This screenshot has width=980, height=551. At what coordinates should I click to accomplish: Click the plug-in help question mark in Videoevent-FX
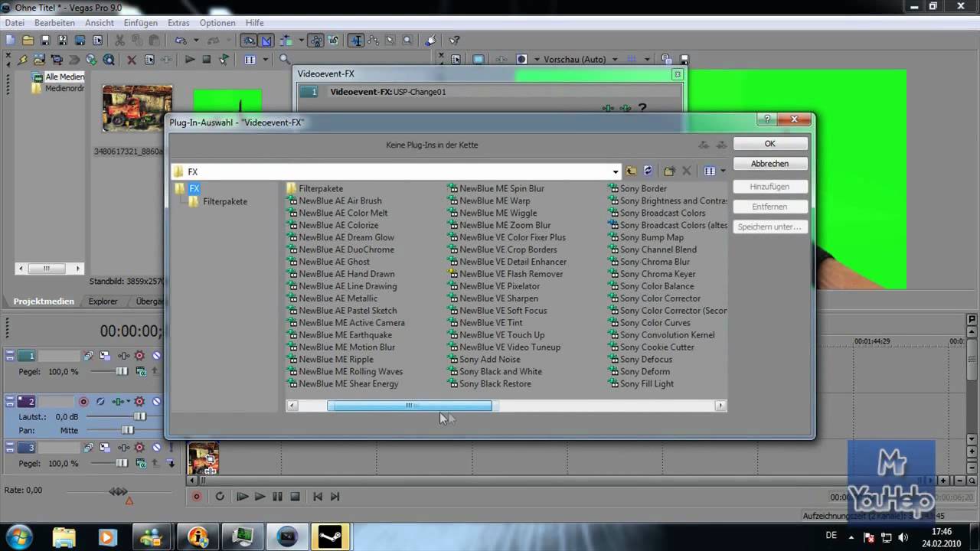(642, 109)
